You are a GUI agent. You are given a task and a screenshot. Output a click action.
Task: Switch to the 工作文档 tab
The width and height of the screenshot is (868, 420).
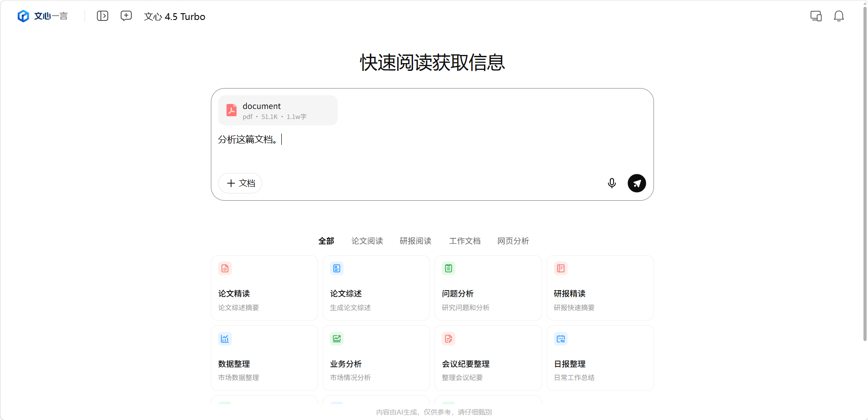[465, 241]
